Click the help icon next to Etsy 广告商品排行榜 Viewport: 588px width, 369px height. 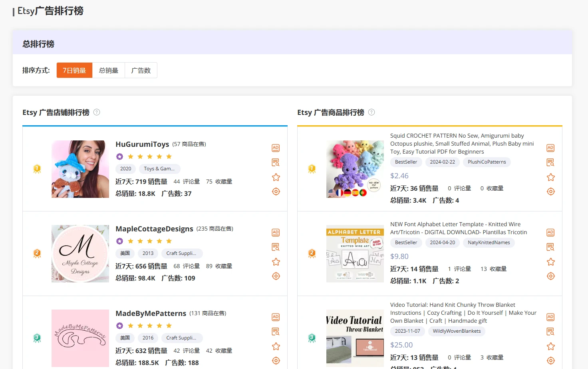pyautogui.click(x=371, y=112)
